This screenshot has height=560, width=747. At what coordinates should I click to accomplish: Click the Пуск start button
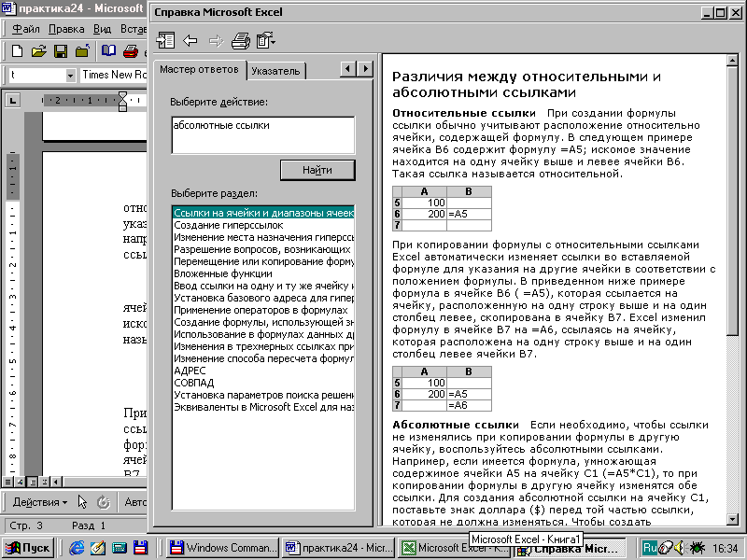[x=28, y=548]
